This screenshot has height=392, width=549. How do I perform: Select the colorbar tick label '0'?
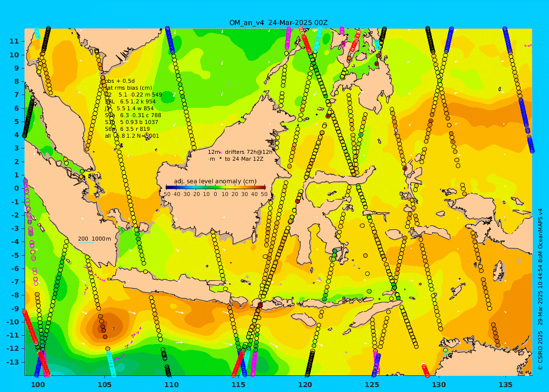pyautogui.click(x=215, y=194)
